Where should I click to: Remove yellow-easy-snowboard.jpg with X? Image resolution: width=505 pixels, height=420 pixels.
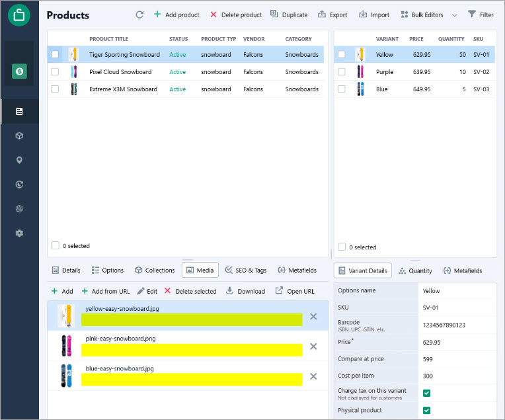pos(313,317)
